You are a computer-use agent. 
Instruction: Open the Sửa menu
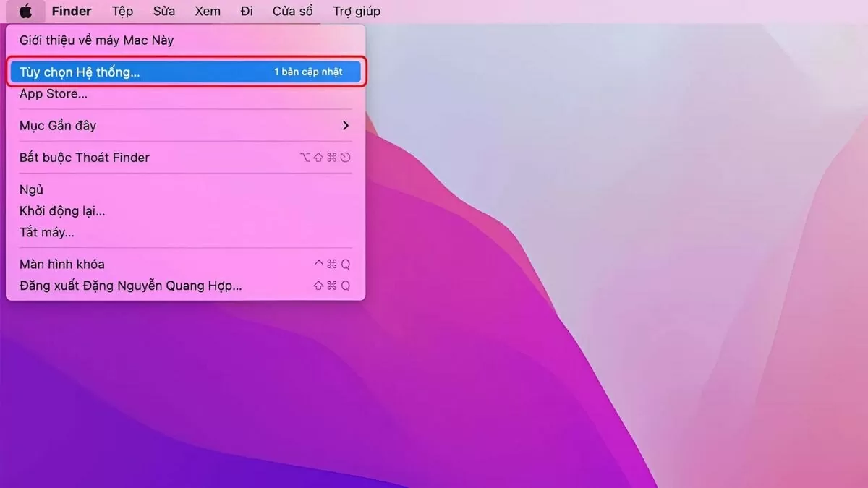click(163, 11)
